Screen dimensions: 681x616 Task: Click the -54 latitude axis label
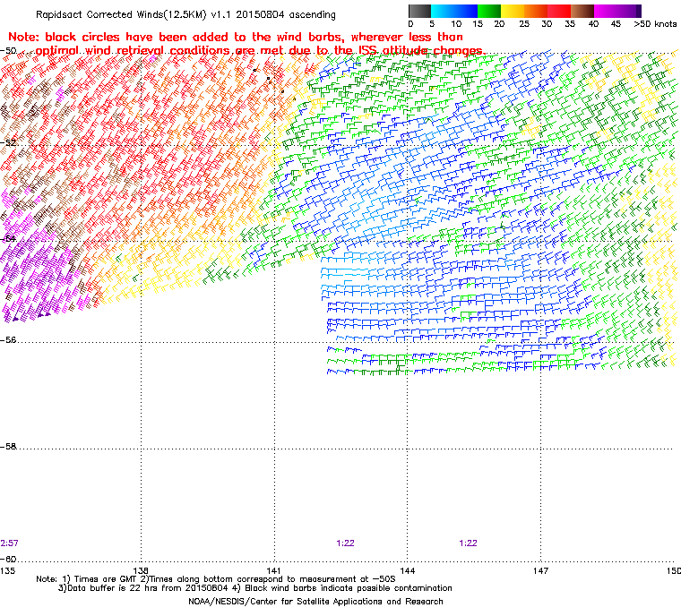point(9,239)
